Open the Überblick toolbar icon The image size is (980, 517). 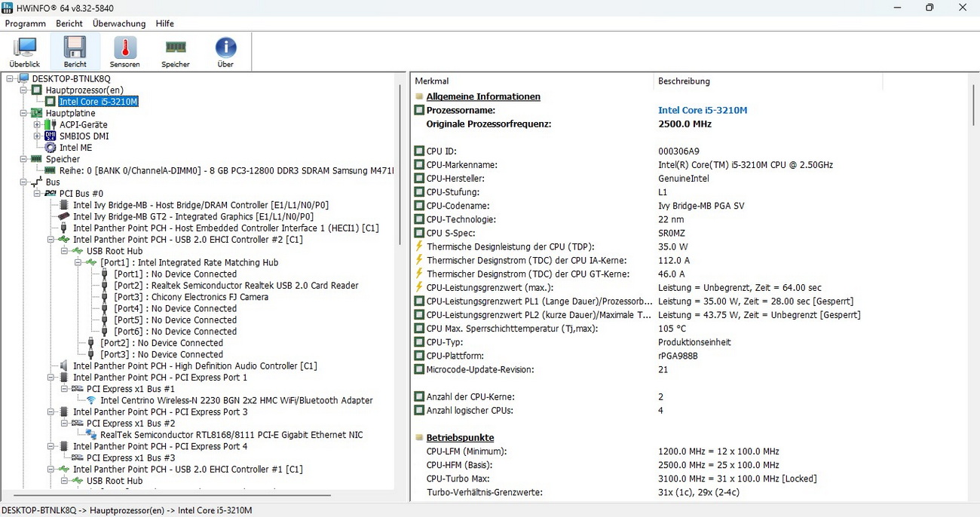click(x=25, y=53)
